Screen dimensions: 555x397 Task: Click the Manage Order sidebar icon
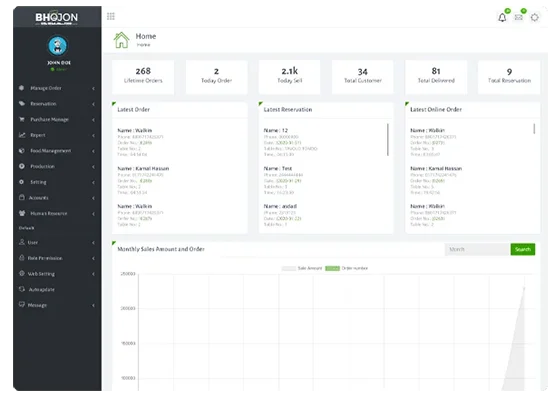[22, 88]
